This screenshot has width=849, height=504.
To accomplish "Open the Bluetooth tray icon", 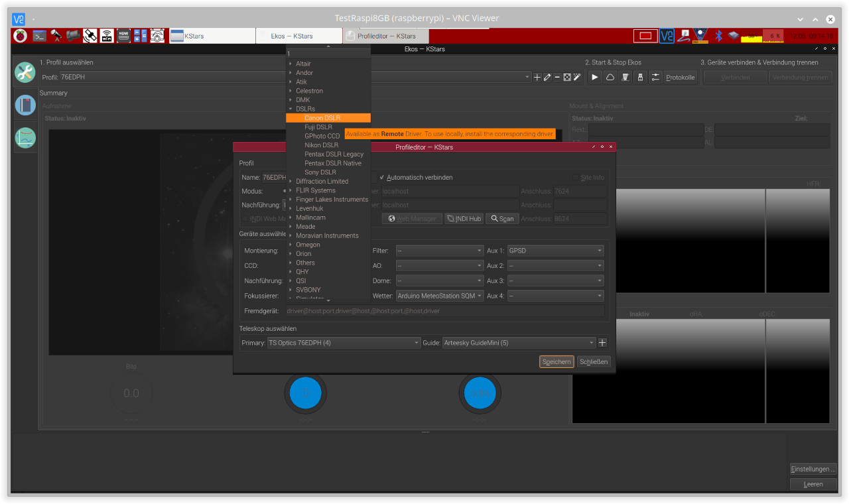I will [718, 36].
